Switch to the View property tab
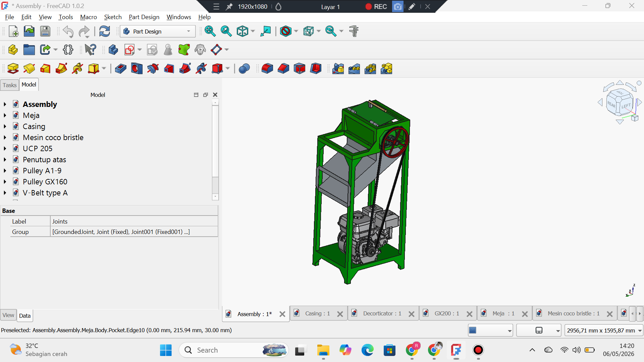This screenshot has height=362, width=644. 8,315
